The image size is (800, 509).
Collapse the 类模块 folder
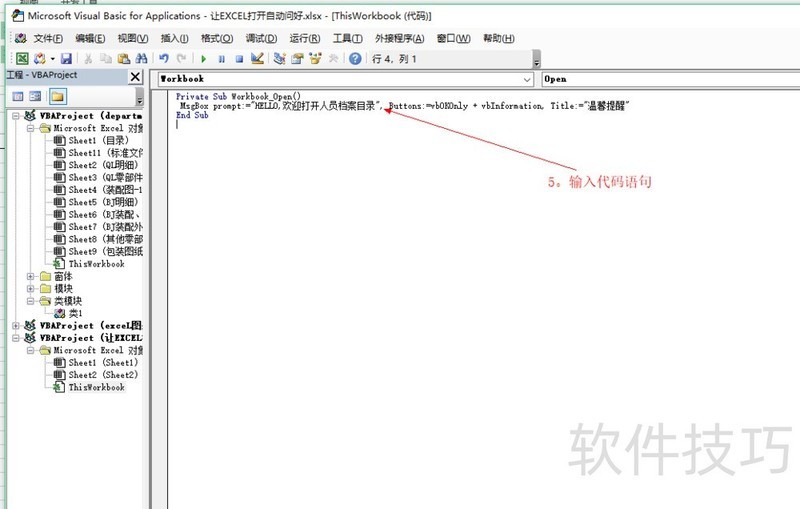[x=31, y=301]
